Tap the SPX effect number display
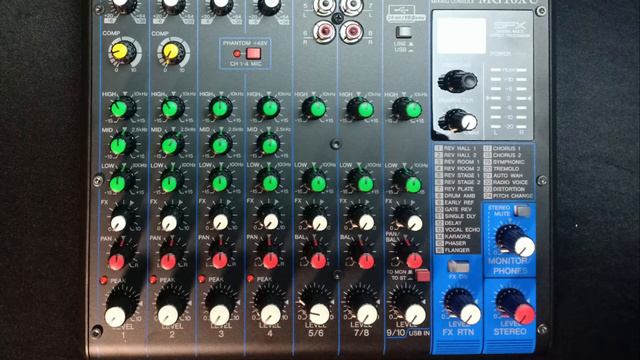 point(461,36)
